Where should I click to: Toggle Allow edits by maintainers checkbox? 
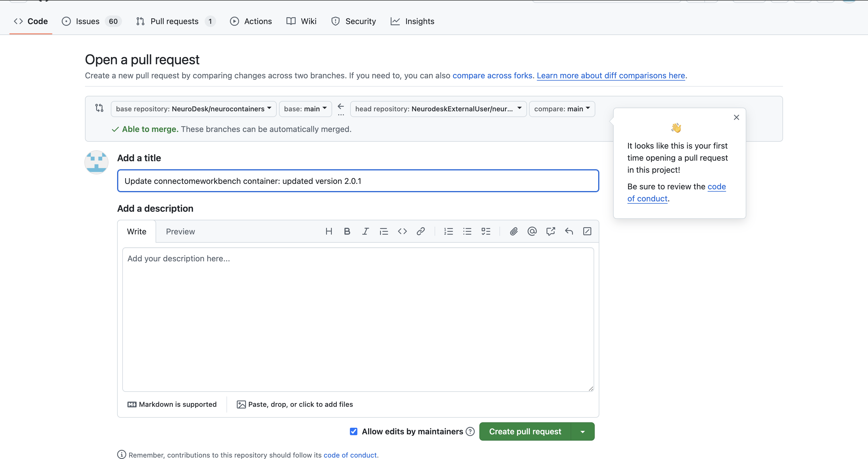353,431
